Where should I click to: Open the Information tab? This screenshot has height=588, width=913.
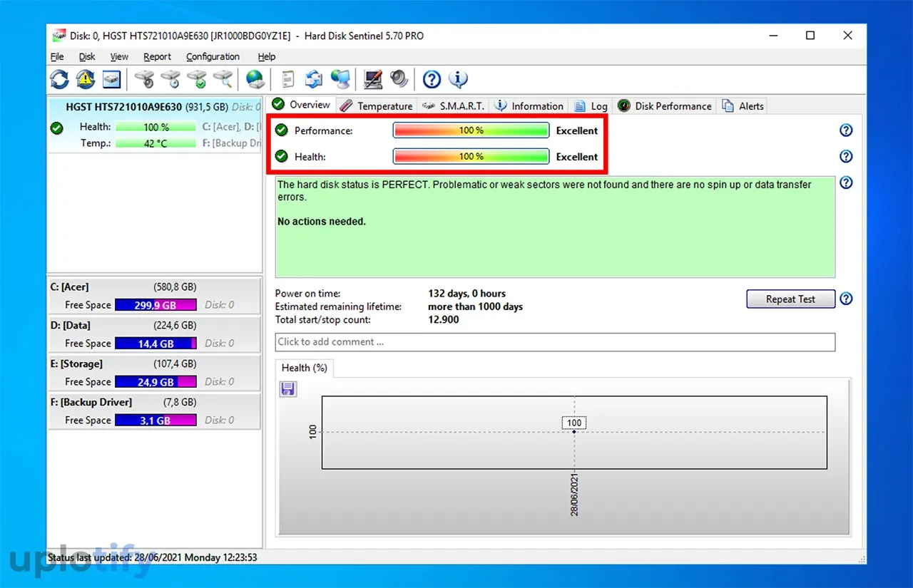coord(529,106)
